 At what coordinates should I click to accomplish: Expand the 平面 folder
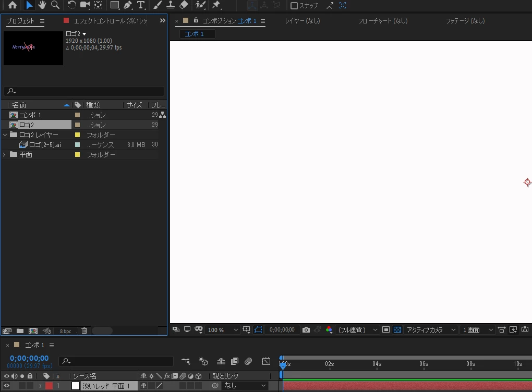[x=4, y=155]
